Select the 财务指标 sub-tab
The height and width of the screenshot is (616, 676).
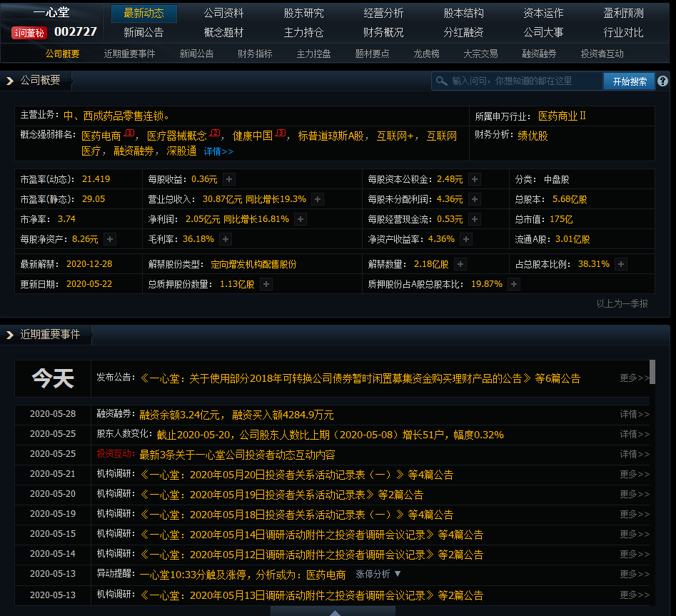[x=255, y=54]
